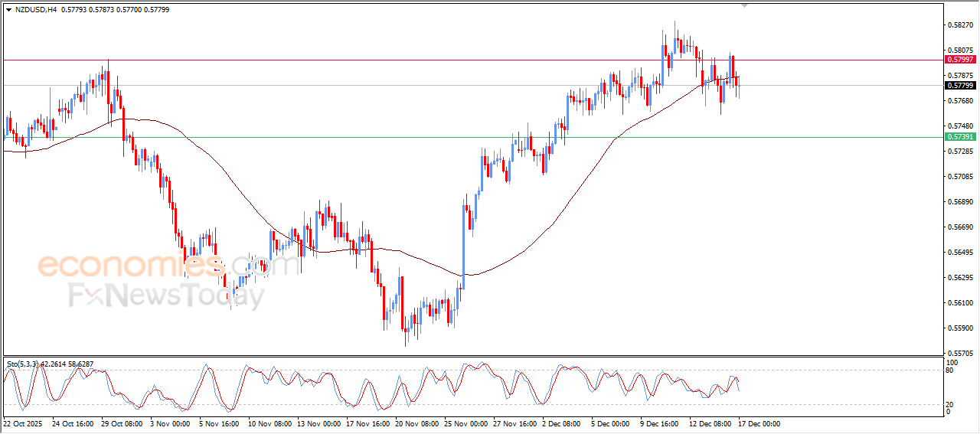Click the 0.56890 label on the price axis
980x434 pixels.
(x=961, y=202)
